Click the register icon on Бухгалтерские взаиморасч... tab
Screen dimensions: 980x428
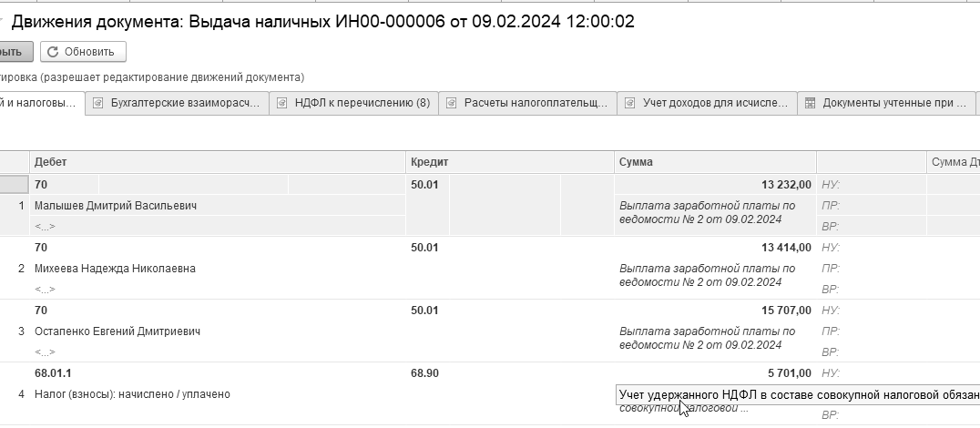pos(97,103)
